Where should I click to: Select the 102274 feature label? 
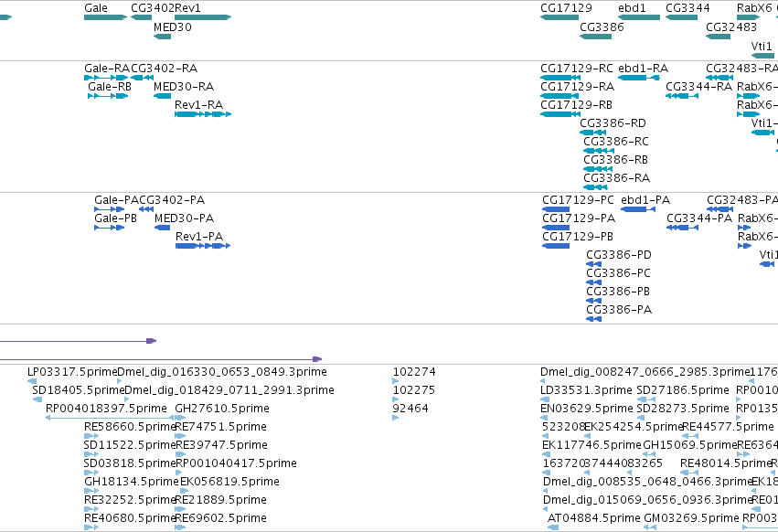[x=414, y=372]
